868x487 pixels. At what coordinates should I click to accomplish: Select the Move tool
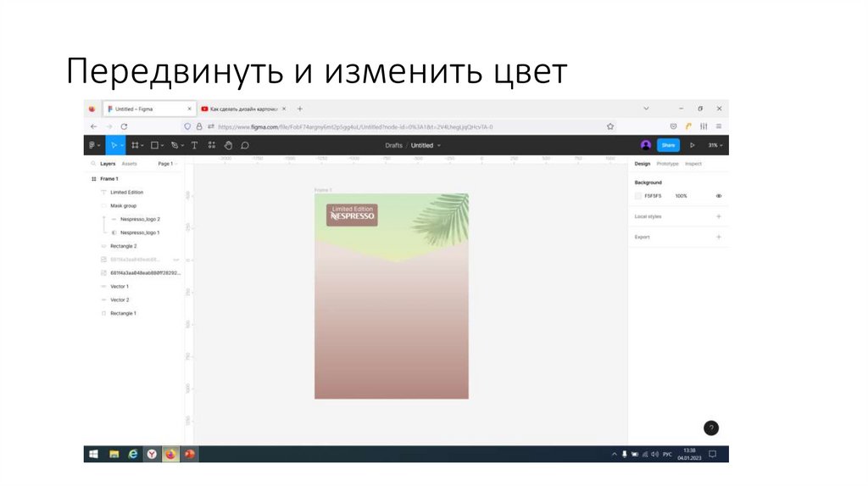114,145
